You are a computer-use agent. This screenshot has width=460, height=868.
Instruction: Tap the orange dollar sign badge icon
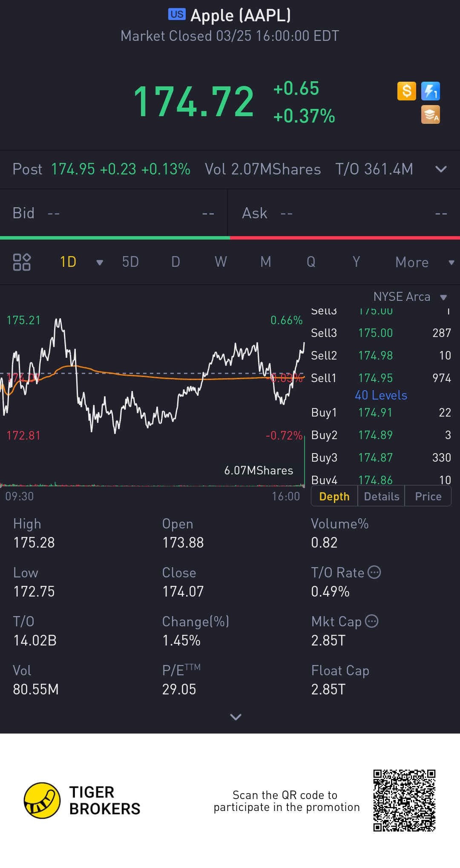click(x=407, y=91)
